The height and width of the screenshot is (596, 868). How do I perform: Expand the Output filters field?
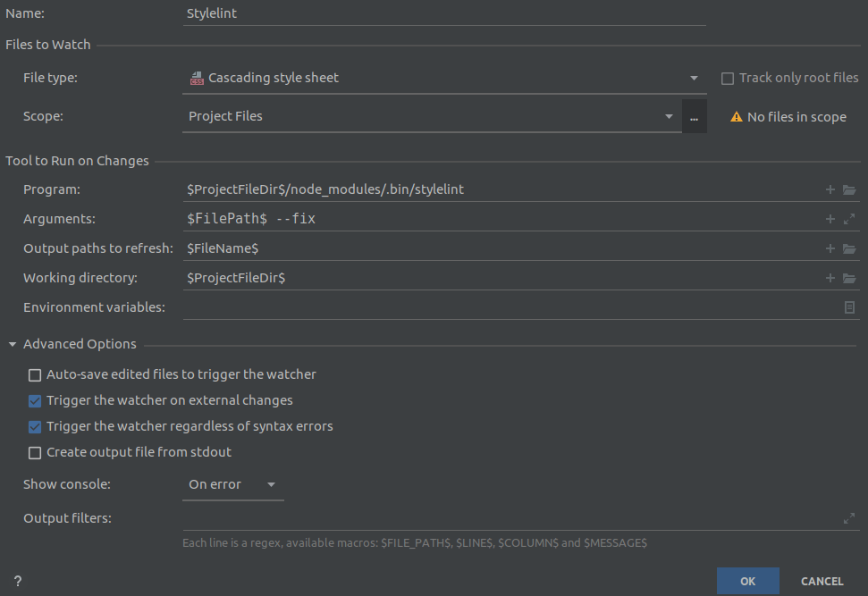tap(849, 518)
